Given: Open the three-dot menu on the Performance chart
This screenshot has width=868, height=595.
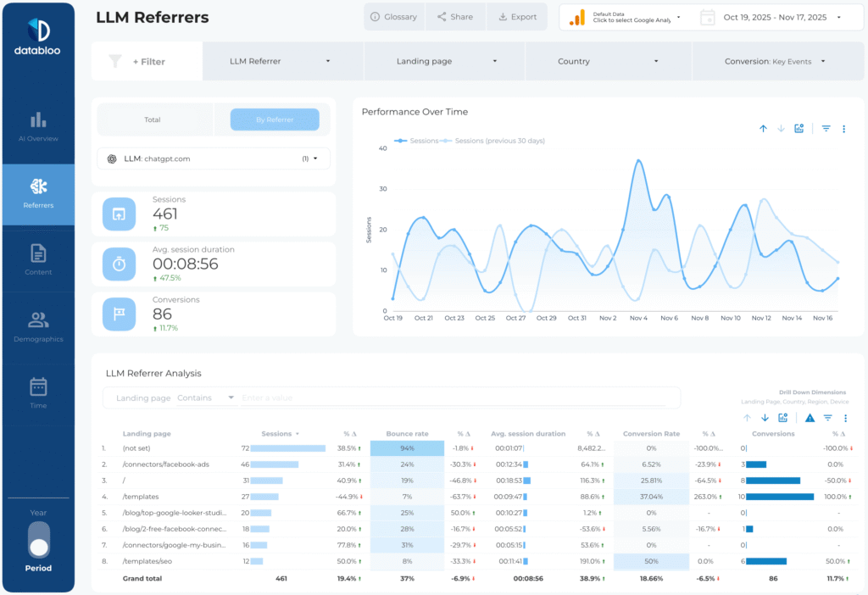Looking at the screenshot, I should (x=844, y=129).
